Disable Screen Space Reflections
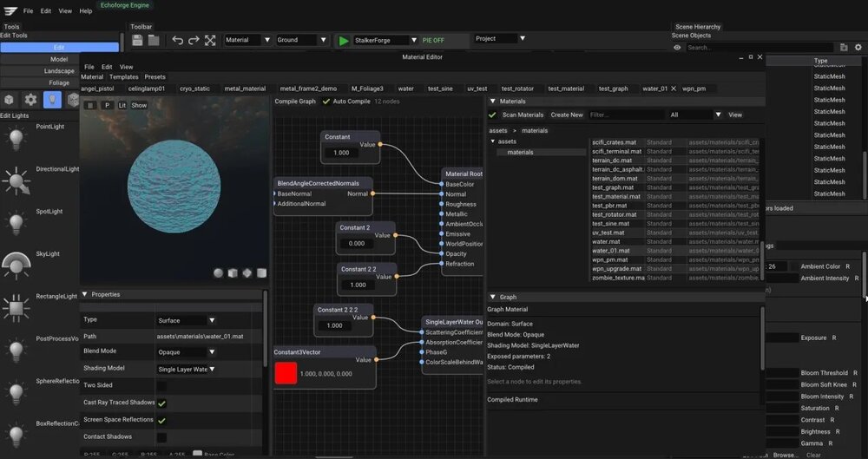868x459 pixels. pos(161,420)
